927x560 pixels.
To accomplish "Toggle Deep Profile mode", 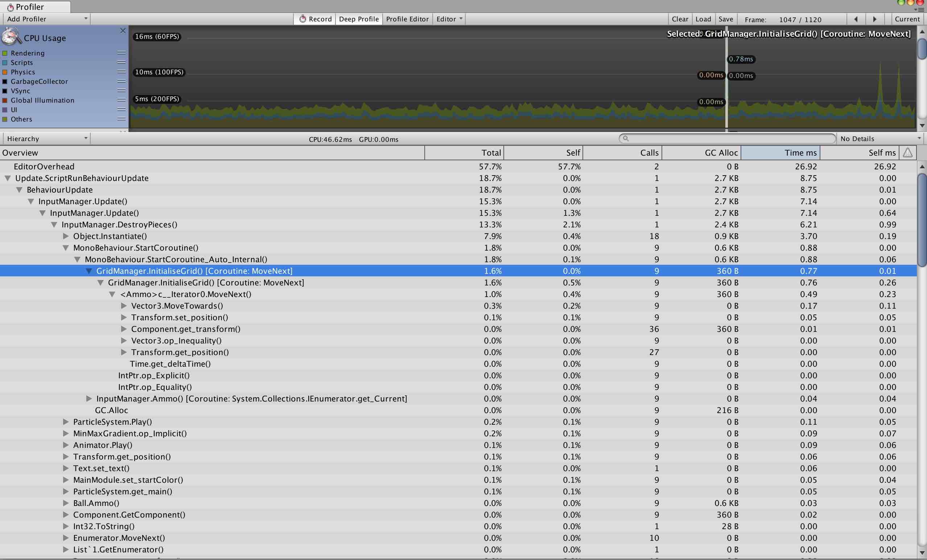I will click(x=359, y=19).
